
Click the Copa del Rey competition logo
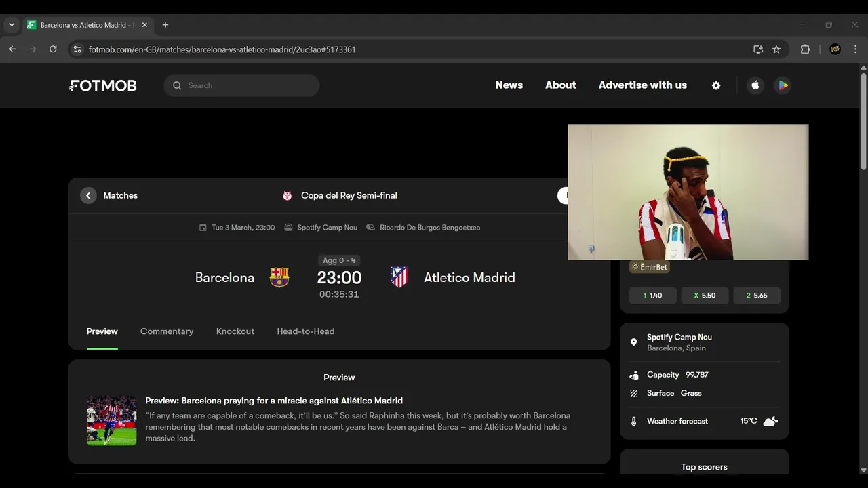tap(288, 195)
